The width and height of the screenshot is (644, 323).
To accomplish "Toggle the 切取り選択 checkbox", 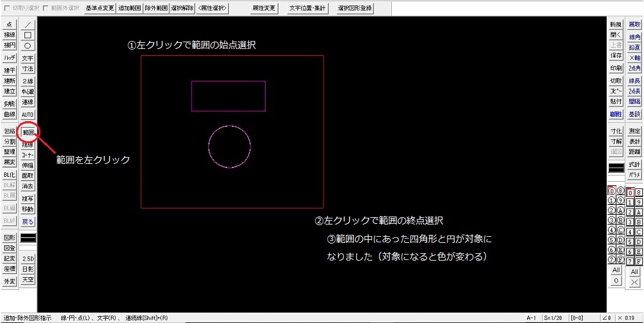I will tap(7, 9).
